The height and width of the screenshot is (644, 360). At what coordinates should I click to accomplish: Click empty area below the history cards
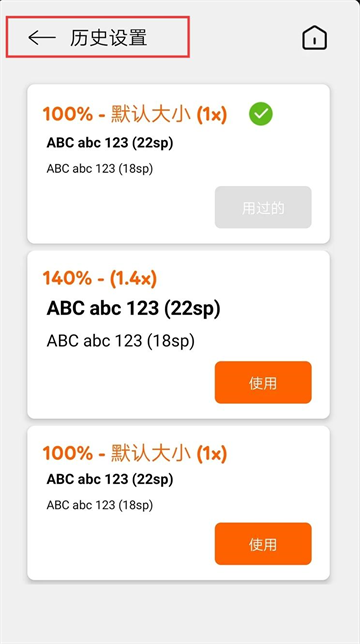pyautogui.click(x=180, y=612)
